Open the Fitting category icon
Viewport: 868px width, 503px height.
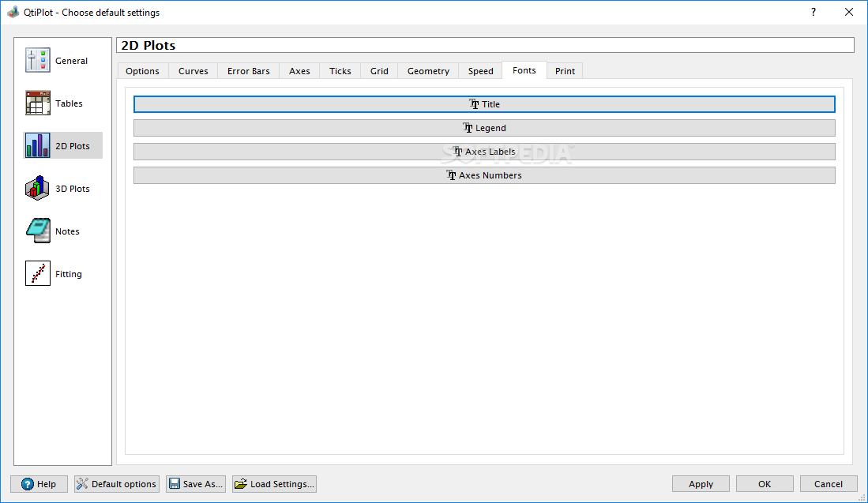(38, 273)
